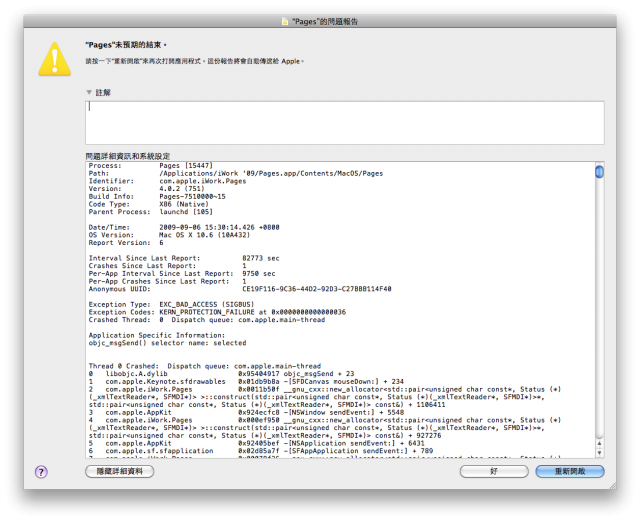Screen dimensions: 640x522
Task: Click the blue scrollbar thumb in report pane
Action: point(599,172)
